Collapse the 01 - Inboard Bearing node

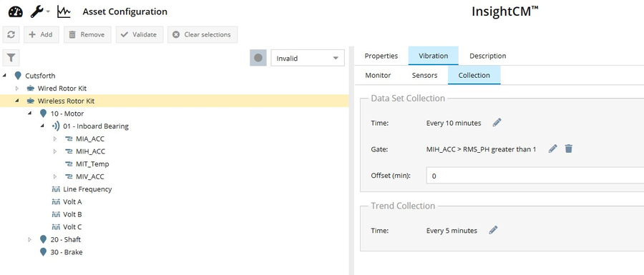pos(43,126)
